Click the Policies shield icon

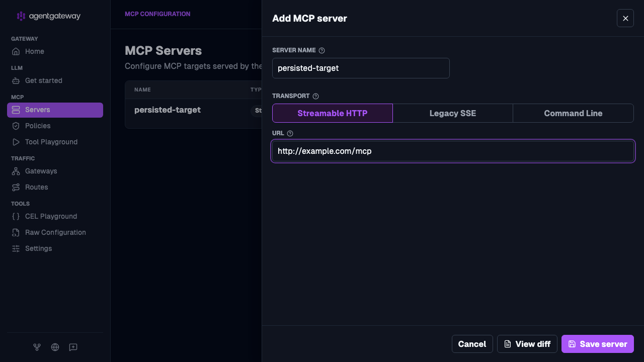(x=16, y=126)
